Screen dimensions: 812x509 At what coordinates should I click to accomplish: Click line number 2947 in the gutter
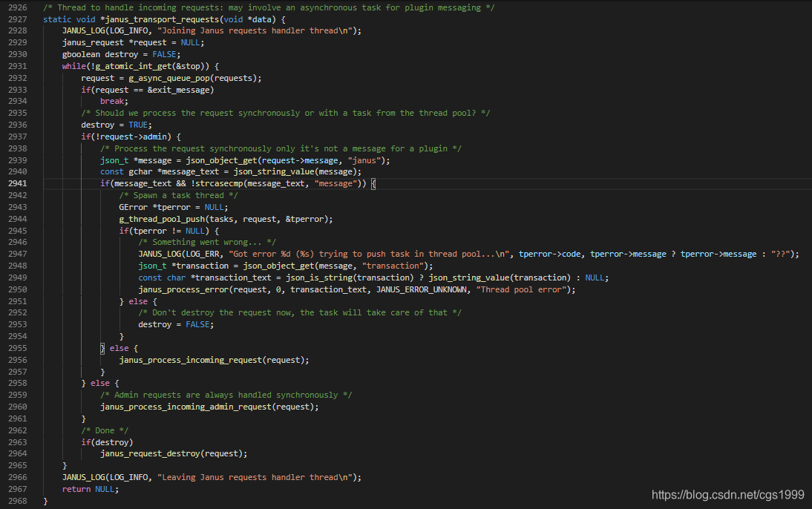pos(18,254)
